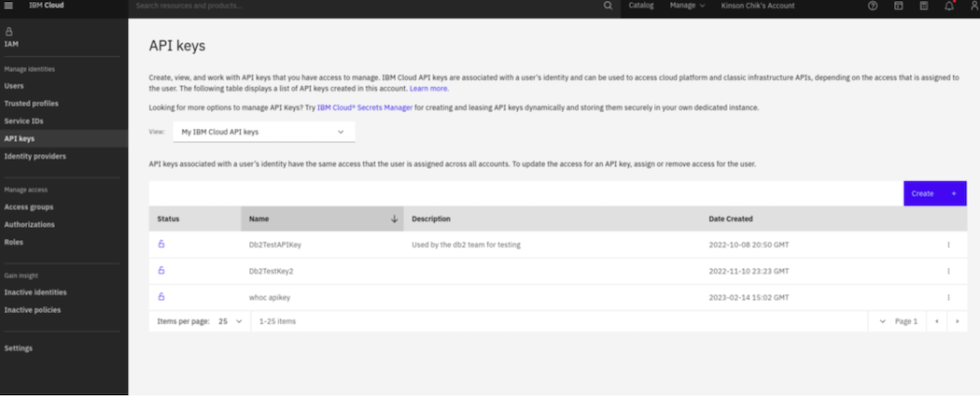Image resolution: width=980 pixels, height=396 pixels.
Task: Click the Learn more link
Action: click(x=428, y=89)
